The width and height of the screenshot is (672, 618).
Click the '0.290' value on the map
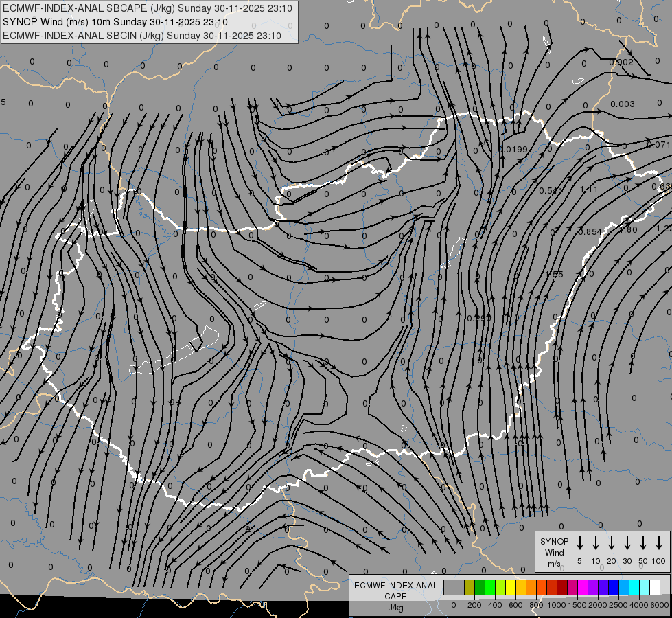pos(478,318)
